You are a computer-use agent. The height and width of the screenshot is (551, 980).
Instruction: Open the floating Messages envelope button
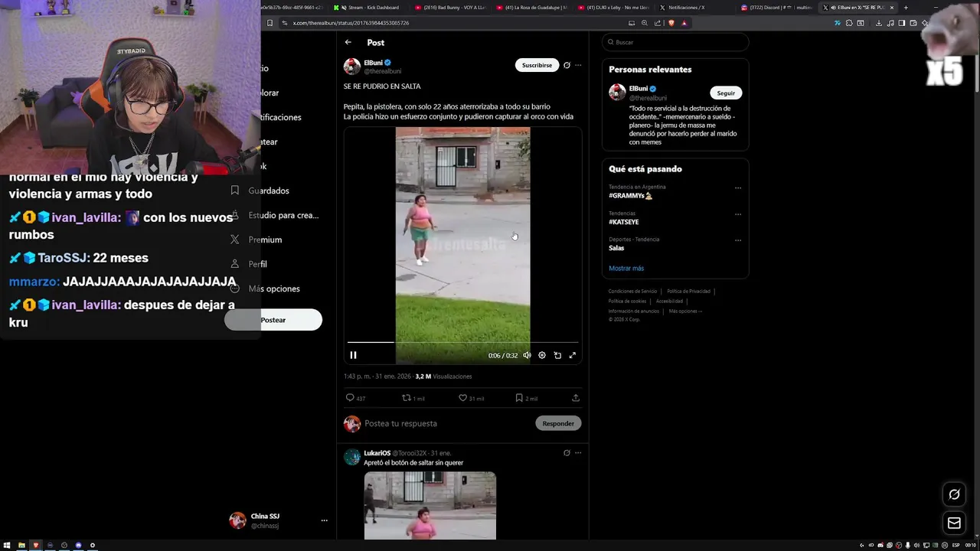(954, 523)
